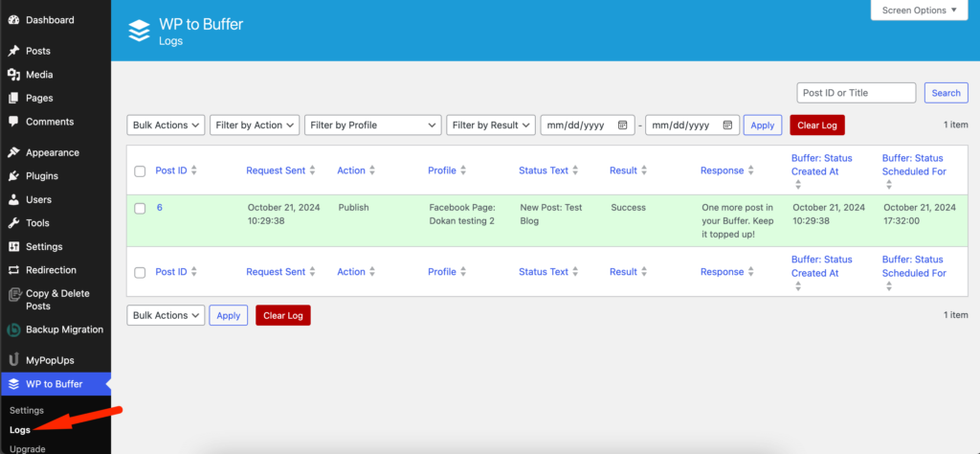The width and height of the screenshot is (980, 454).
Task: Click the Tools wrench icon
Action: (x=13, y=222)
